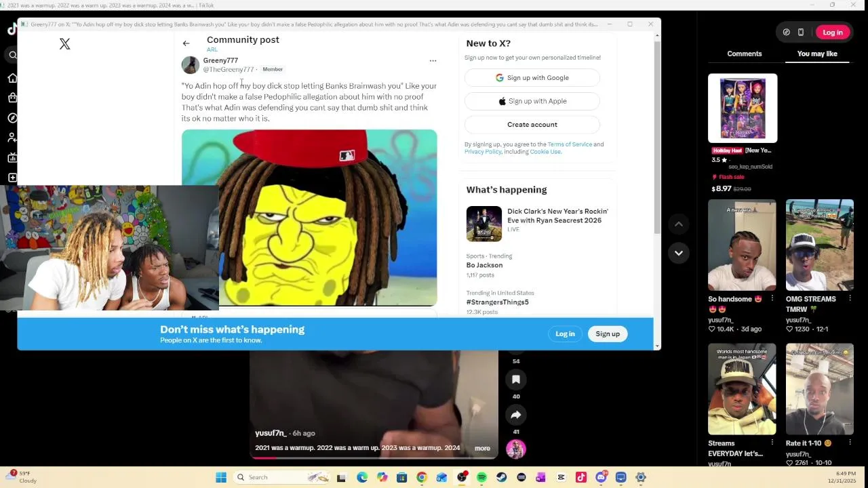
Task: Open Microsoft Edge from the taskbar
Action: coord(362,477)
